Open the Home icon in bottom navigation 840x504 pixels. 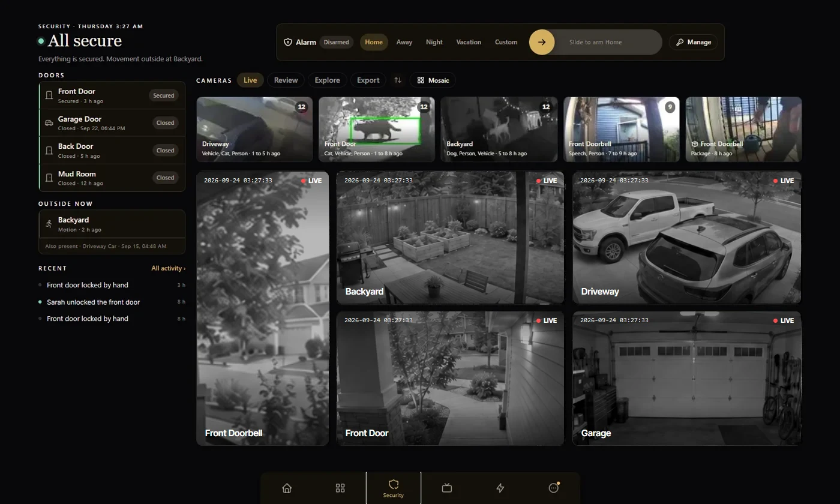287,488
